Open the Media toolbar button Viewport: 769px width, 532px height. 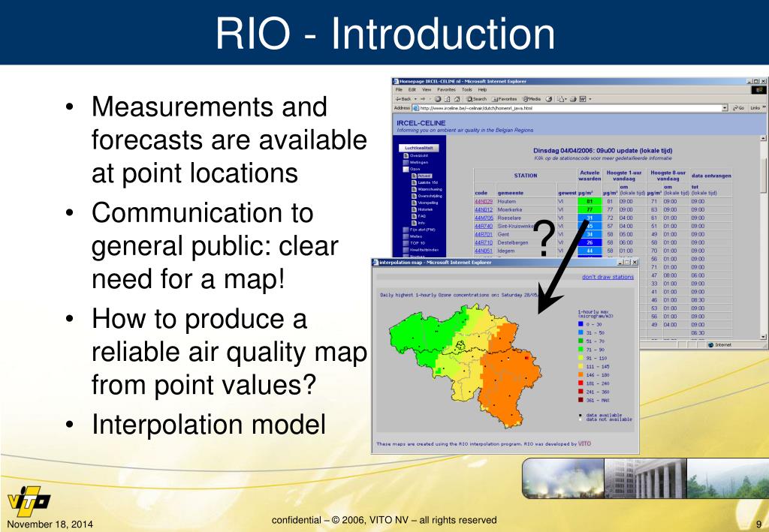tap(532, 99)
